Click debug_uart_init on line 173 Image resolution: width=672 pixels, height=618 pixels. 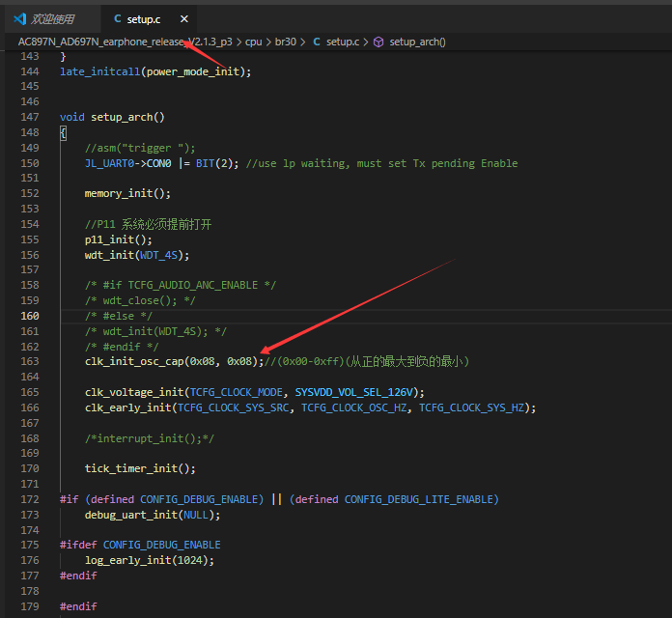pyautogui.click(x=131, y=515)
